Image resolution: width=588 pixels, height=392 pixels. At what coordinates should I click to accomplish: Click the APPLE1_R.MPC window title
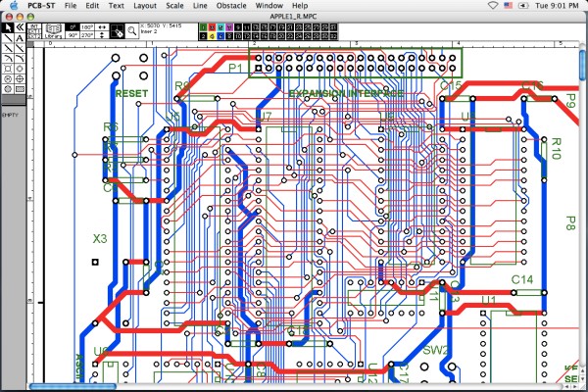[293, 17]
